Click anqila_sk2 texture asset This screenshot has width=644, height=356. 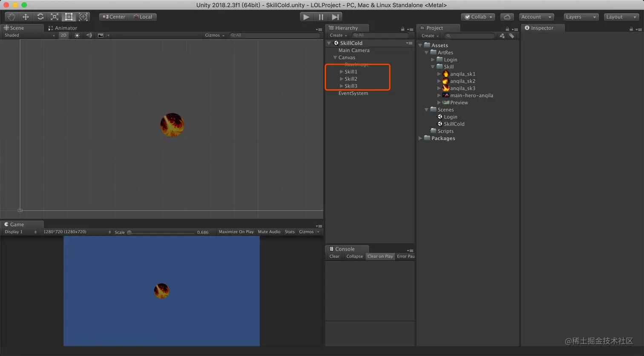tap(459, 81)
